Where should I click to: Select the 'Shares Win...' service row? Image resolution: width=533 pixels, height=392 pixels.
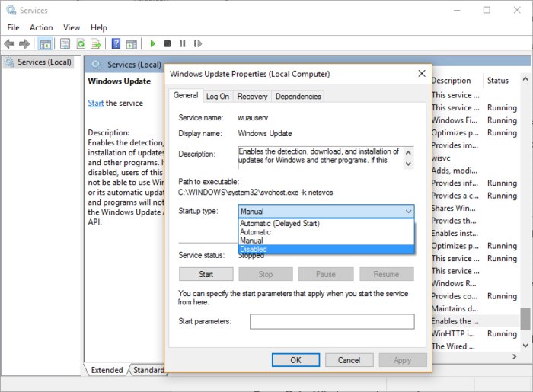[474, 209]
